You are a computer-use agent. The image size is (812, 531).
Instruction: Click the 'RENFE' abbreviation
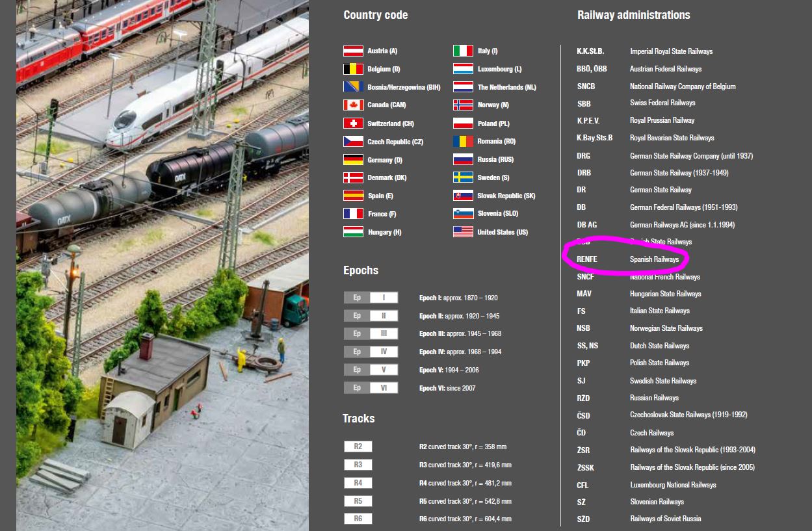pos(587,259)
